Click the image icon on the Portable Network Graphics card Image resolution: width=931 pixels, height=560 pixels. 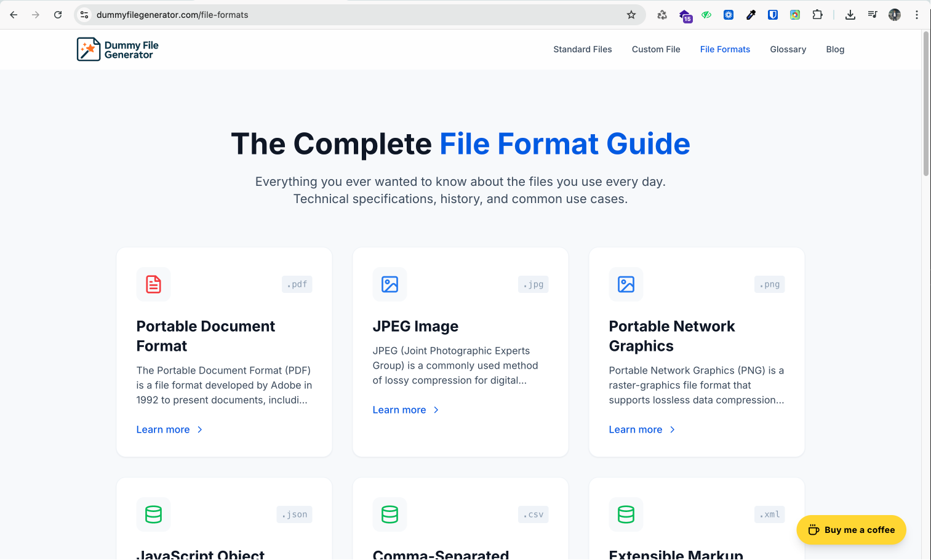tap(626, 284)
